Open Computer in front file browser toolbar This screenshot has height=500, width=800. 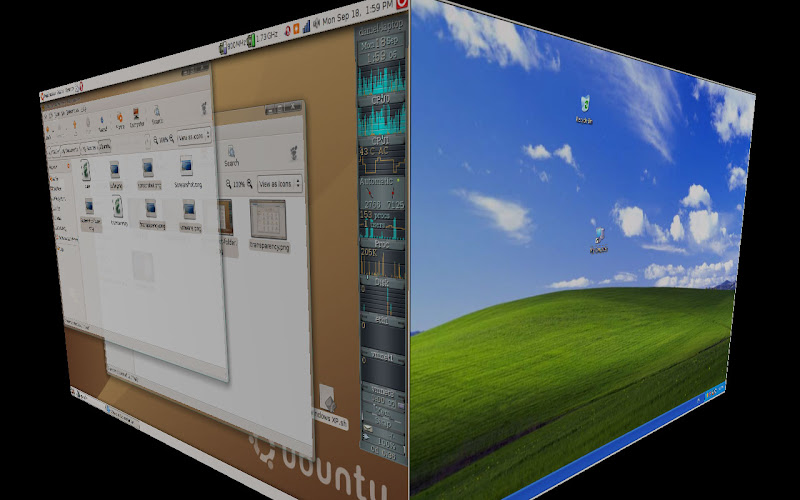136,117
